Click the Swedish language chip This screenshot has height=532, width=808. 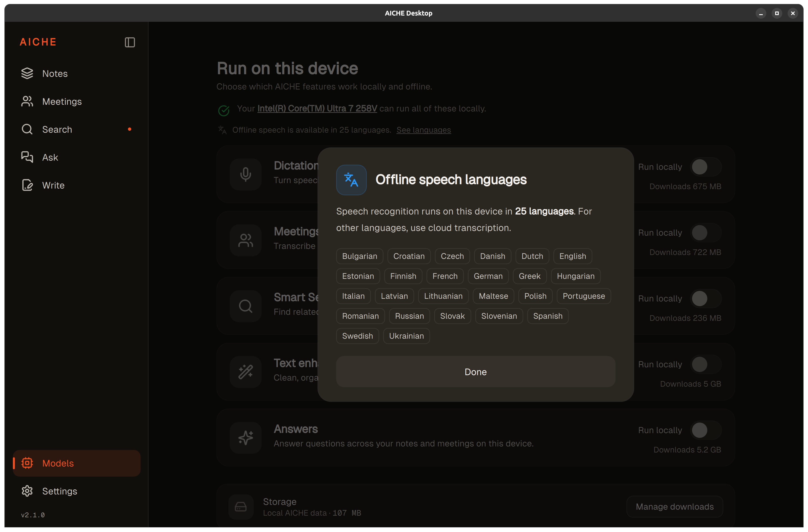tap(357, 336)
